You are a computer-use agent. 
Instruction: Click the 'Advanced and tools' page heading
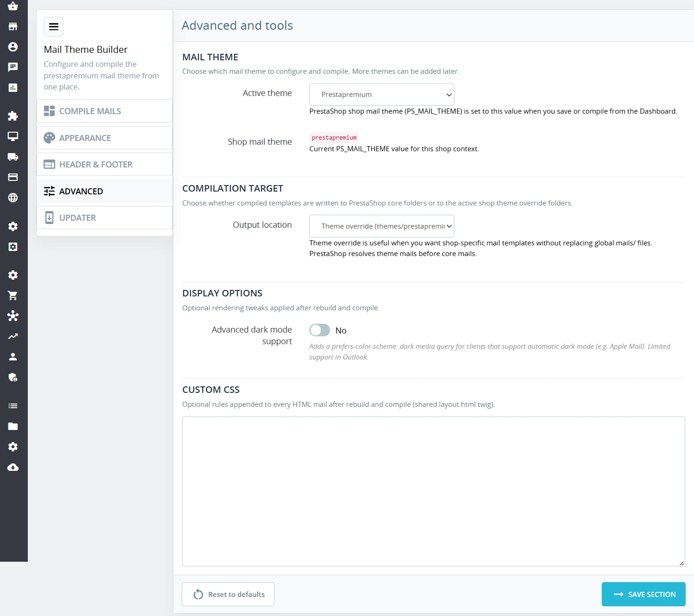click(237, 26)
